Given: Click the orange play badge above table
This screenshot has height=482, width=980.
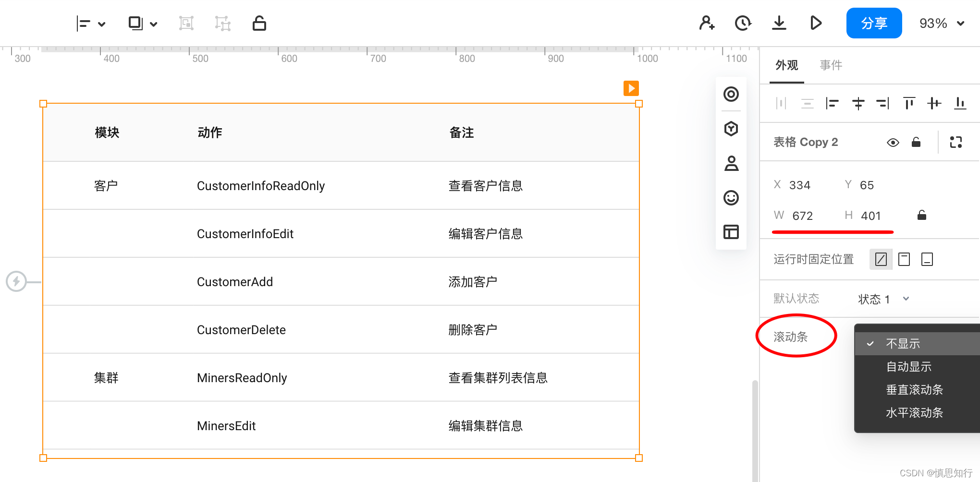Looking at the screenshot, I should coord(631,88).
